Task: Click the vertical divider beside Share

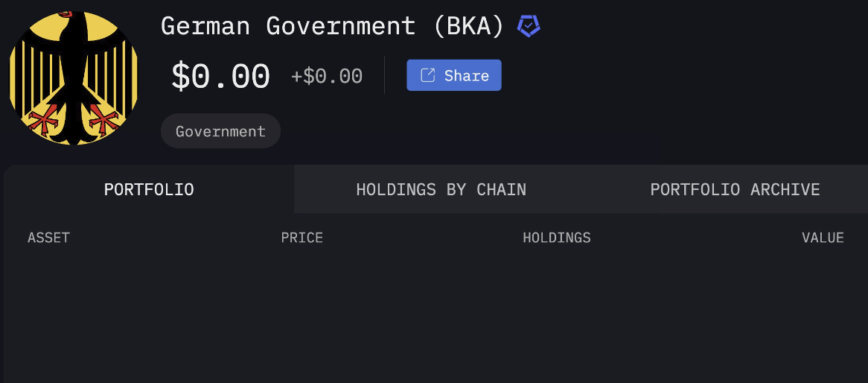Action: pos(384,75)
